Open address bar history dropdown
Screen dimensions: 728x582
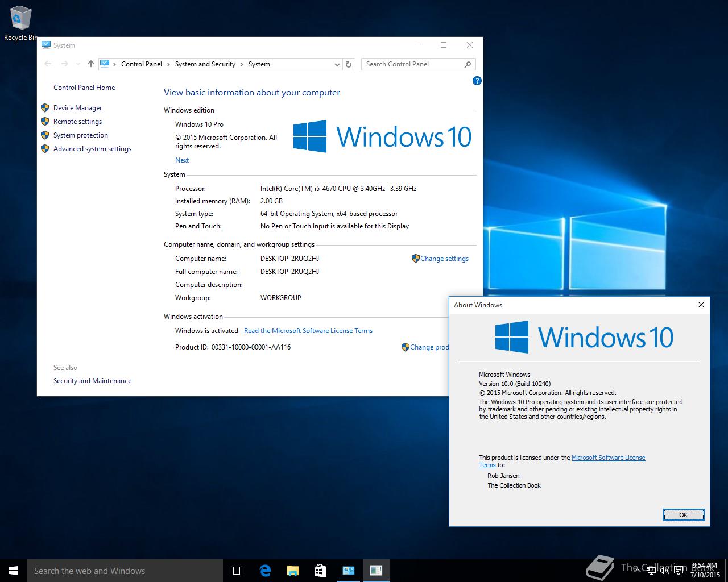(337, 64)
